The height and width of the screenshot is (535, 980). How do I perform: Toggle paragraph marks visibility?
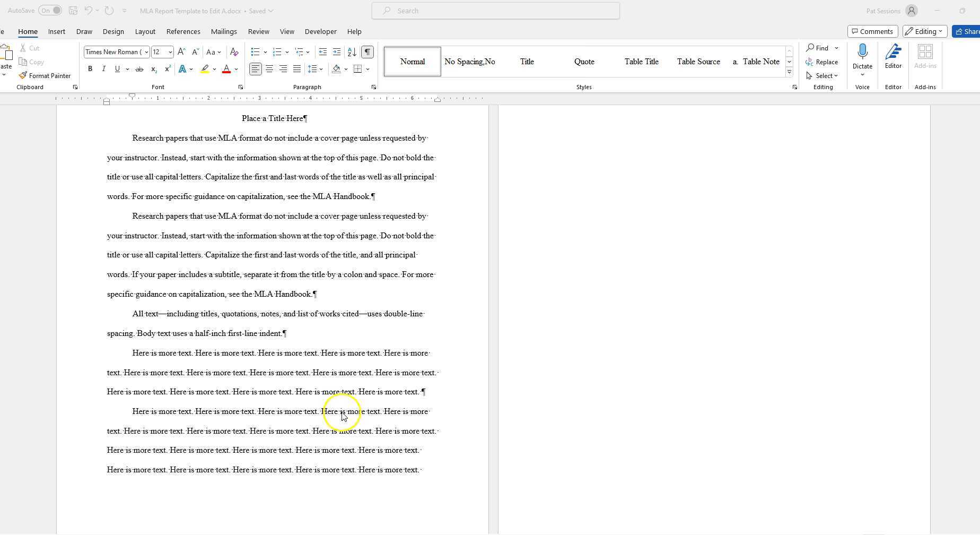point(367,51)
